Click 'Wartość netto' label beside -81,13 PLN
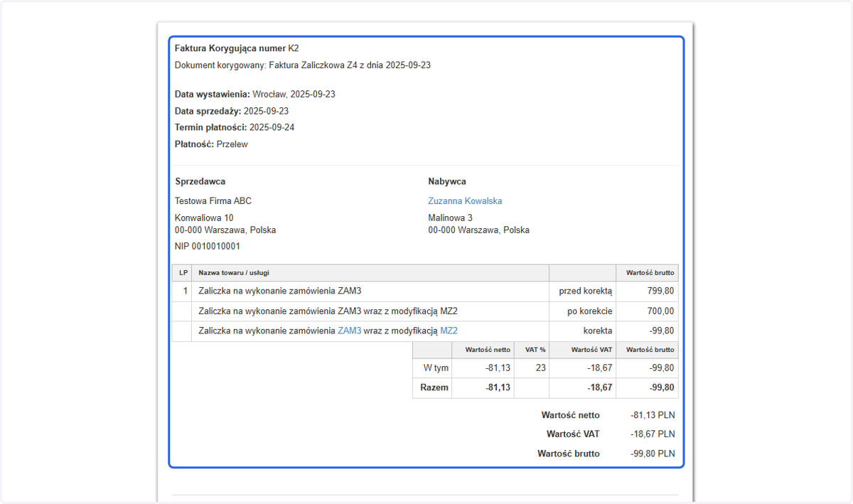 click(570, 415)
